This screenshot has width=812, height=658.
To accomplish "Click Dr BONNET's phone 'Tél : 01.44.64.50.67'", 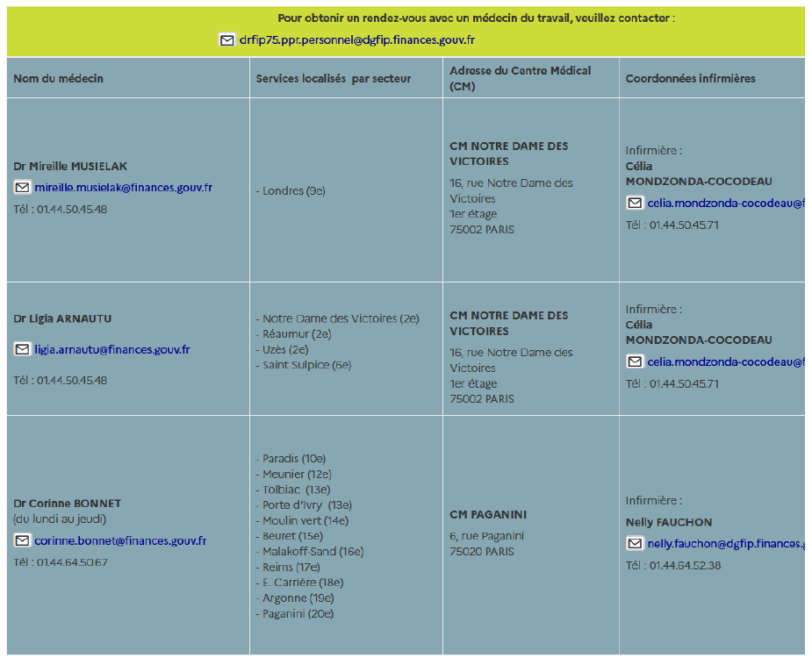I will (x=61, y=562).
